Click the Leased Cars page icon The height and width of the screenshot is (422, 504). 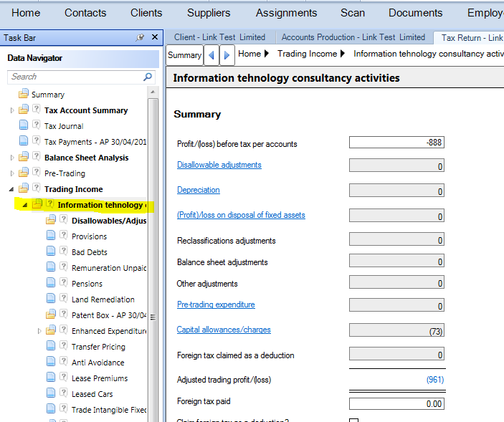[51, 393]
